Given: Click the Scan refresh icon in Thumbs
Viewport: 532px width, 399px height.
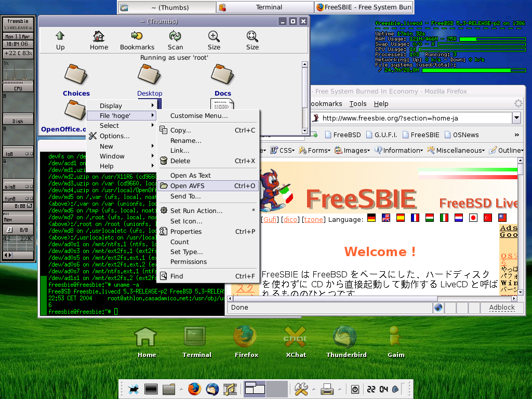Looking at the screenshot, I should (x=175, y=36).
